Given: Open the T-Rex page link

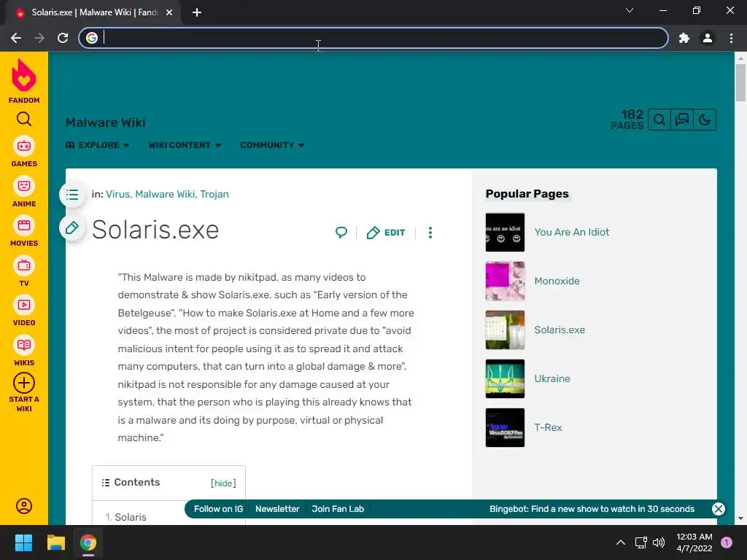Looking at the screenshot, I should (548, 427).
